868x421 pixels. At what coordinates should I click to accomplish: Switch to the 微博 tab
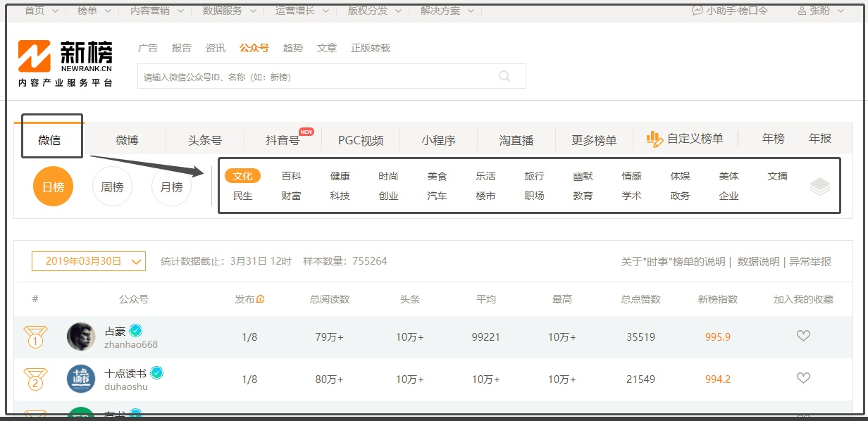click(128, 140)
